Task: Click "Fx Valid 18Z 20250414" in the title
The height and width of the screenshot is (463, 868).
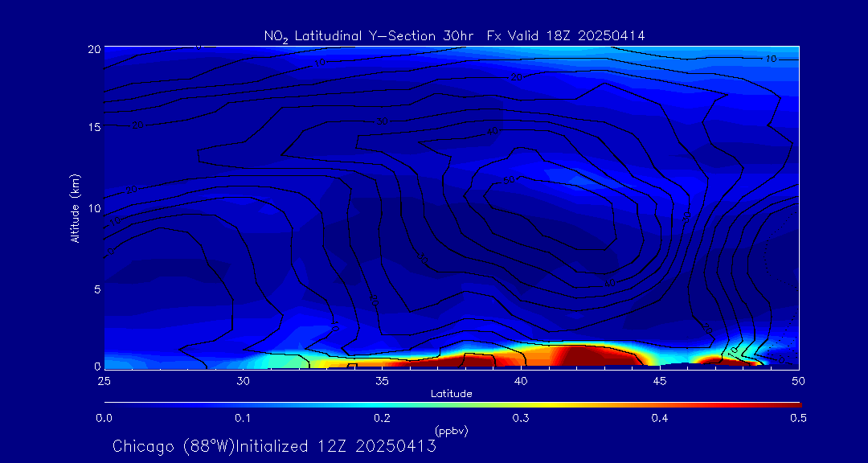Action: (x=566, y=36)
